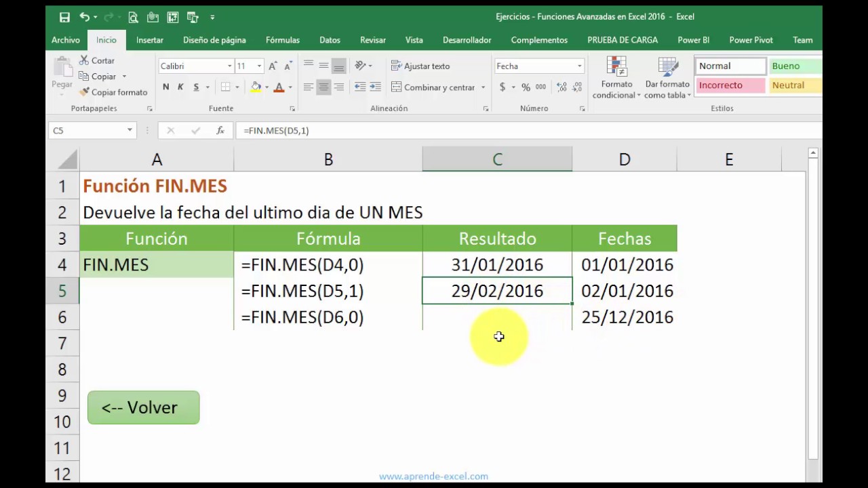The image size is (868, 488).
Task: Click the Vista ribbon tab
Action: 414,40
